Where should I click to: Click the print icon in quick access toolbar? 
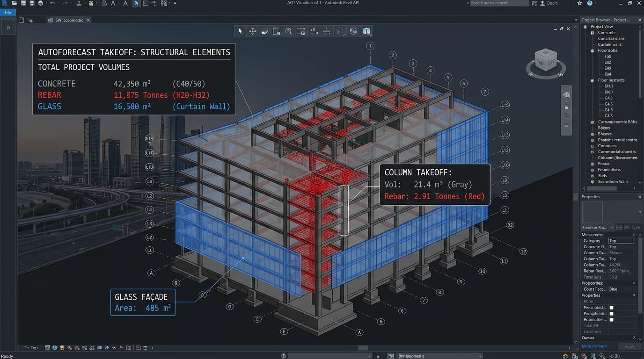click(x=40, y=3)
